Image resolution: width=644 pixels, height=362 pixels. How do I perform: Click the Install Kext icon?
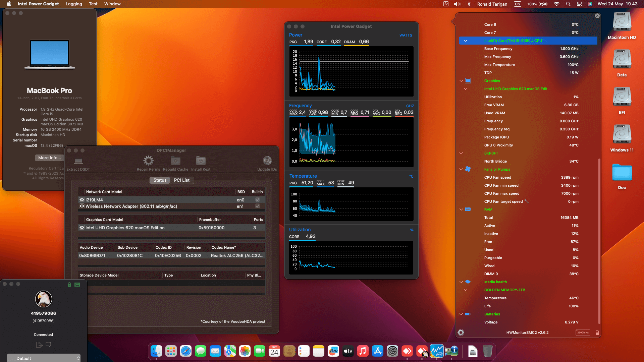[201, 161]
